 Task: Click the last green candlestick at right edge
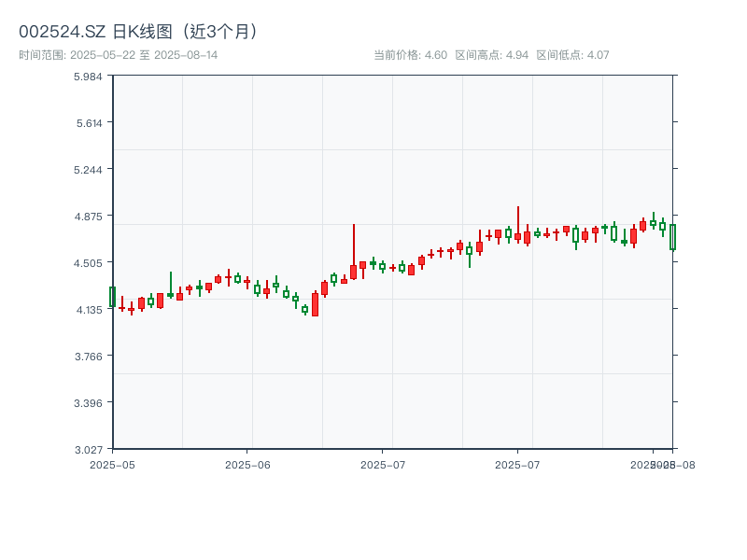point(672,237)
